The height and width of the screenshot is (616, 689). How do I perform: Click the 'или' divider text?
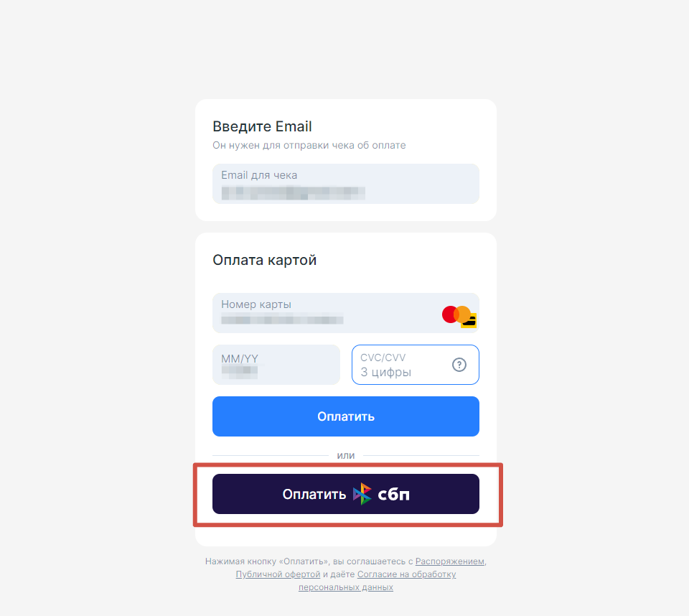[345, 455]
